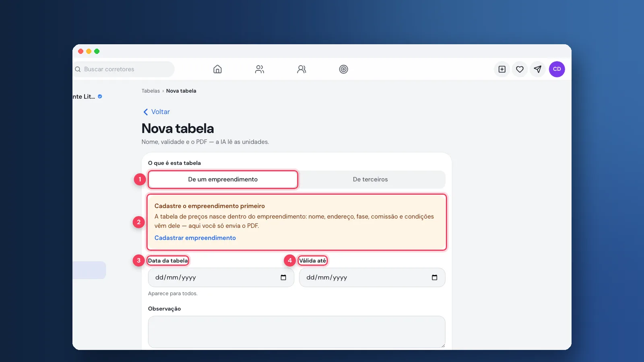Open the home icon in top navigation
The width and height of the screenshot is (644, 362).
point(217,69)
